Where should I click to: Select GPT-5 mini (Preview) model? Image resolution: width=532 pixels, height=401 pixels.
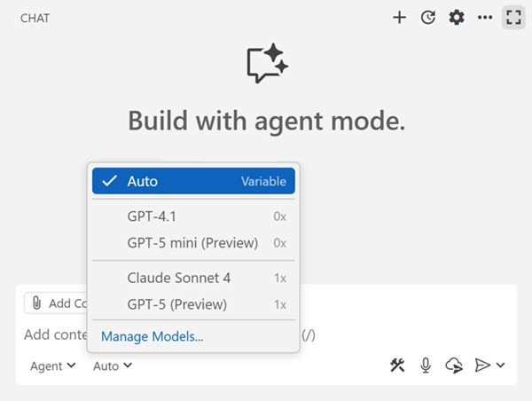pos(193,242)
